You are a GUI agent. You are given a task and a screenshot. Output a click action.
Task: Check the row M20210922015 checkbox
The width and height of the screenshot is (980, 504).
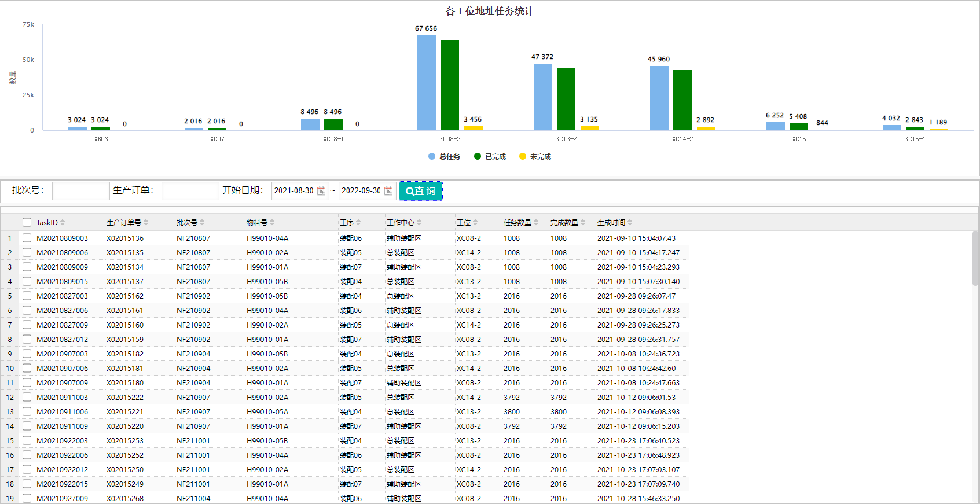pyautogui.click(x=27, y=484)
